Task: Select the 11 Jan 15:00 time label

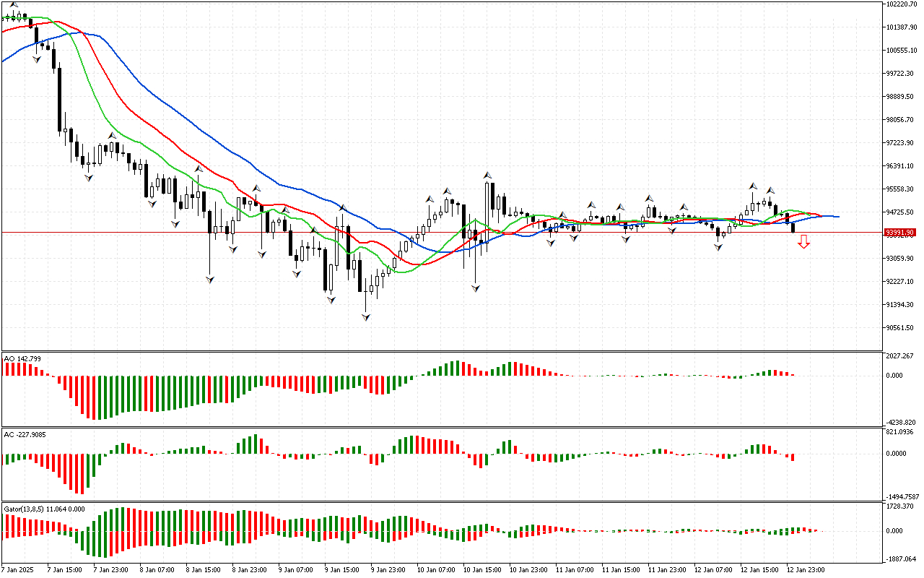Action: click(x=619, y=570)
